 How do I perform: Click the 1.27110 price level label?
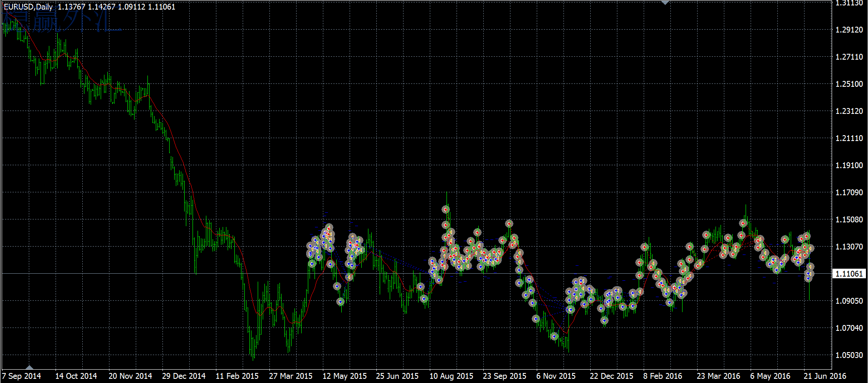(x=849, y=57)
